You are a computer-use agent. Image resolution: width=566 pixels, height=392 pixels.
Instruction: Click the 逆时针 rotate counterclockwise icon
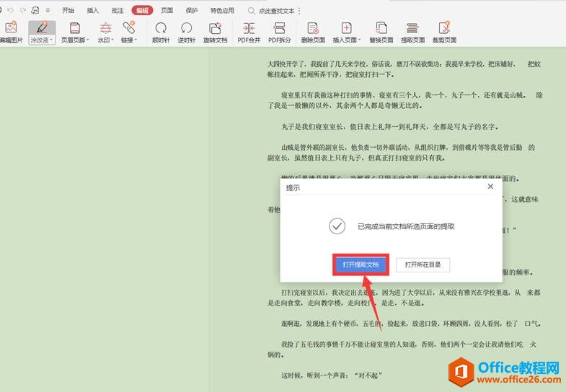[187, 32]
